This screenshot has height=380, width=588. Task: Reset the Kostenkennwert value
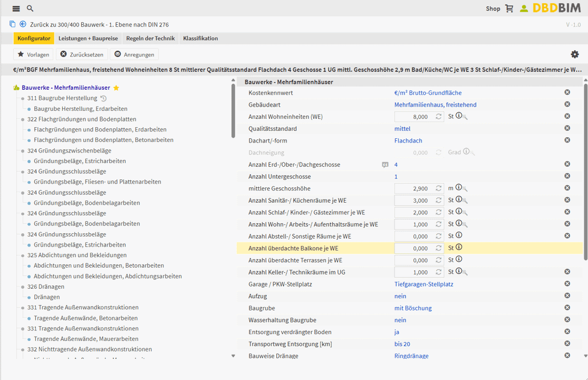567,92
